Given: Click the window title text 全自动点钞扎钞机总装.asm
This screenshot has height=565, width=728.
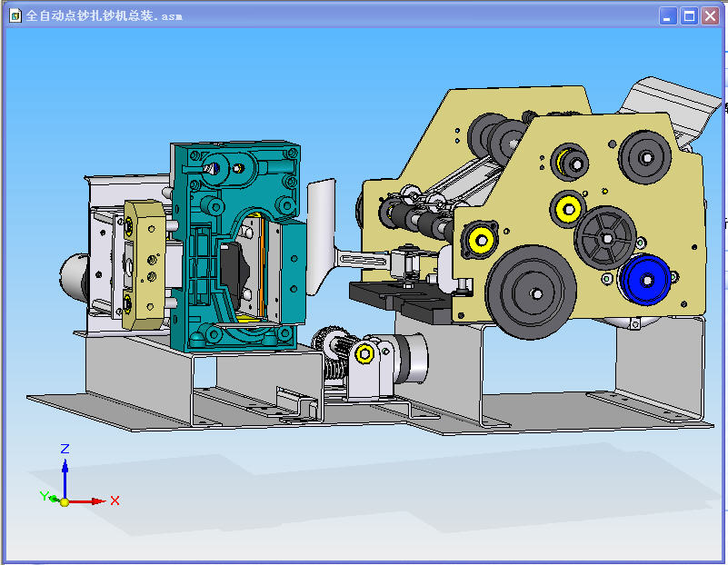Looking at the screenshot, I should pos(104,15).
